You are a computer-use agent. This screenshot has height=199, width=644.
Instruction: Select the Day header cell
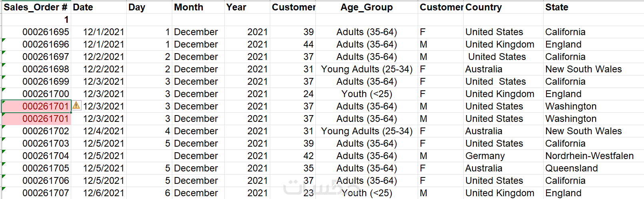coord(149,7)
